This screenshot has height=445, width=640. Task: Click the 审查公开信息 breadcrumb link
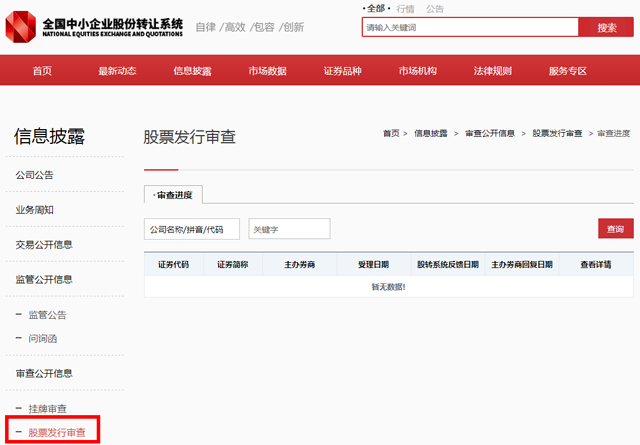tap(490, 133)
